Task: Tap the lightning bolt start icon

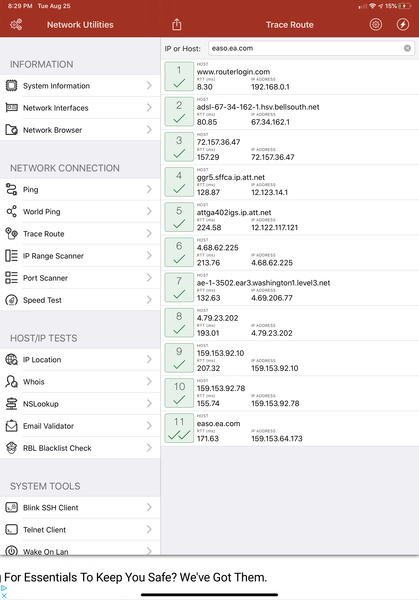Action: 403,25
